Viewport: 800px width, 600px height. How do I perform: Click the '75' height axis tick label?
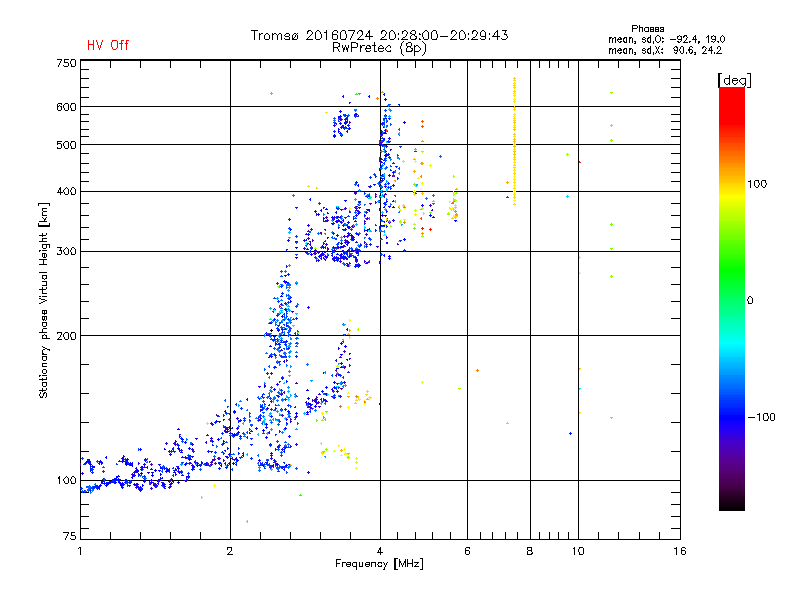click(x=70, y=536)
